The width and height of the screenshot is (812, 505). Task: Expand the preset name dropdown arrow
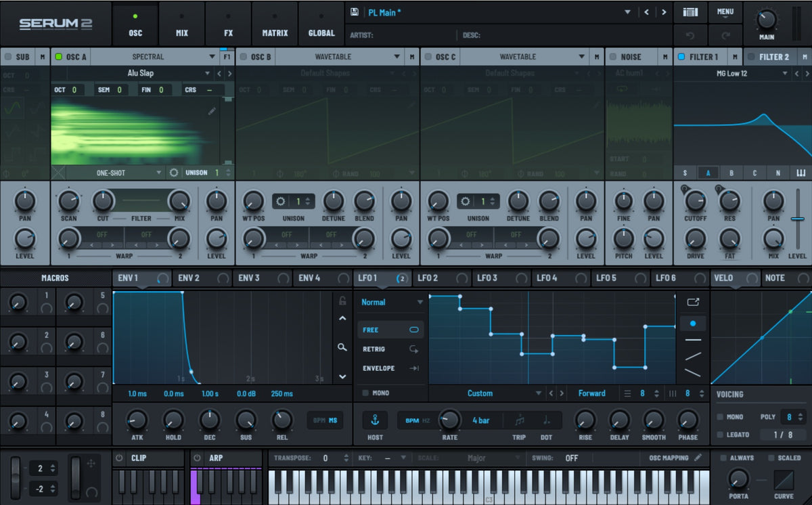coord(627,12)
